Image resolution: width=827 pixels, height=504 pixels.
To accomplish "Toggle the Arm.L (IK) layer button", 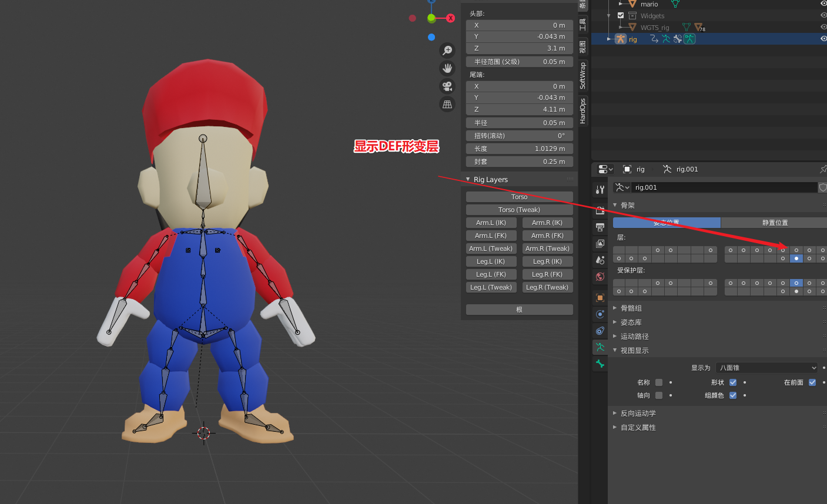I will coord(491,223).
